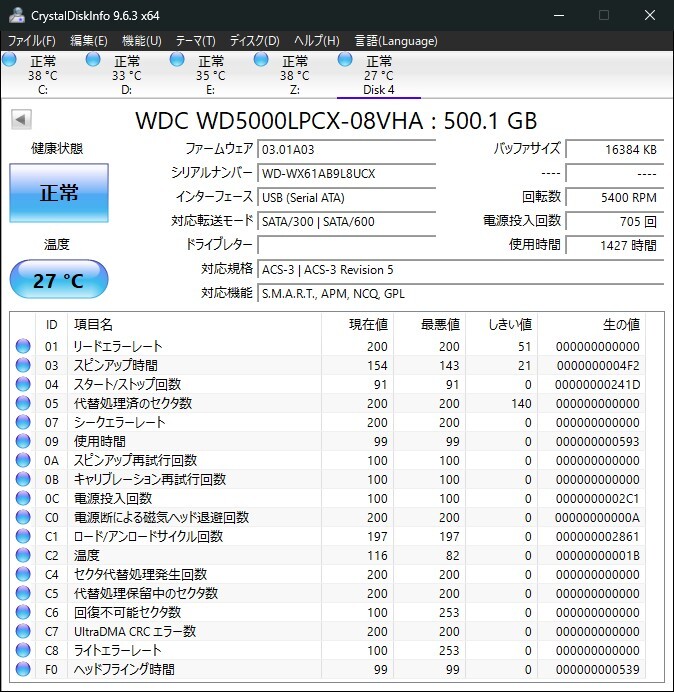
Task: Click status orb of attribute 05 row
Action: (x=23, y=403)
